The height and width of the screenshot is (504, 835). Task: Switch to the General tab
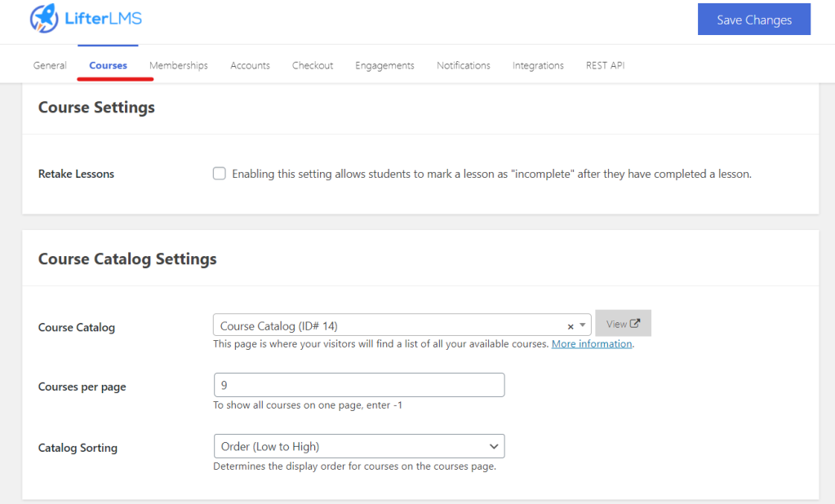(x=50, y=65)
